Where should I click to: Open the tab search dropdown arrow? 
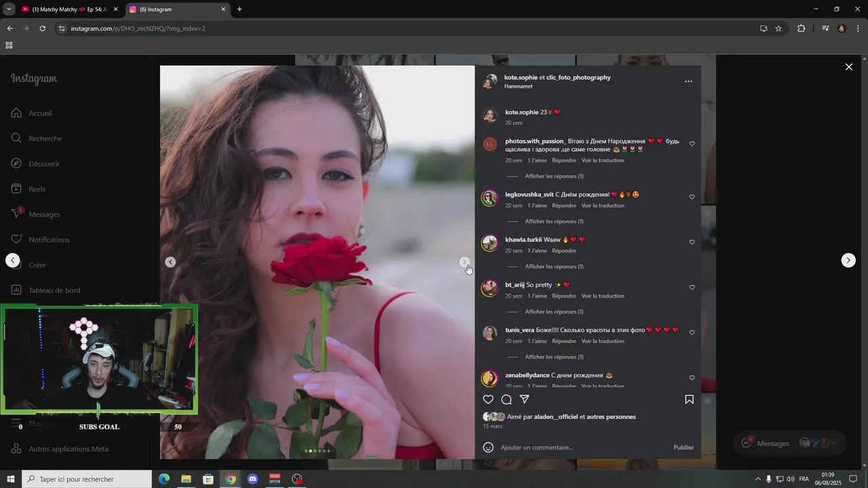point(8,9)
